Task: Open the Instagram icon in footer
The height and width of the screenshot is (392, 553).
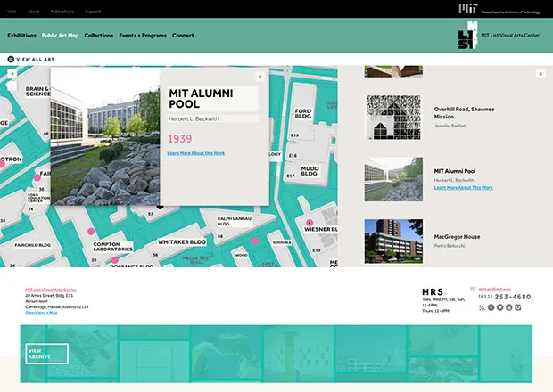Action: (517, 307)
